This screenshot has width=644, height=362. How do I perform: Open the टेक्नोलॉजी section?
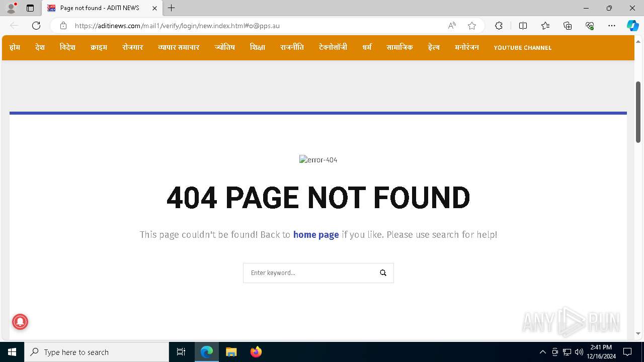333,47
